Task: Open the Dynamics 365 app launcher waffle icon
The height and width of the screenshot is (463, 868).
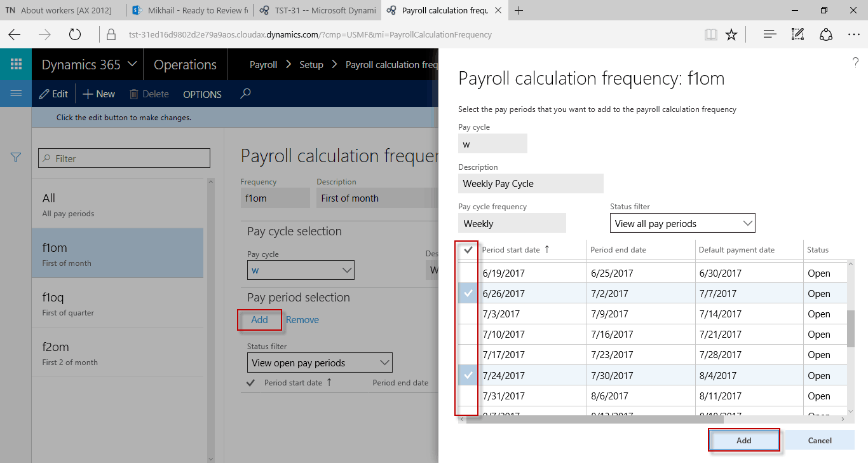Action: [16, 64]
